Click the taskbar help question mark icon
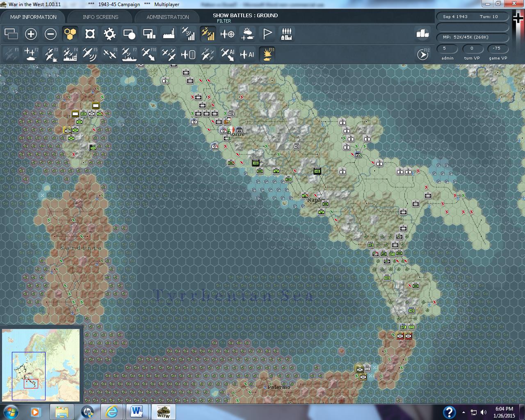Screen dimensions: 525x420 [x=449, y=412]
